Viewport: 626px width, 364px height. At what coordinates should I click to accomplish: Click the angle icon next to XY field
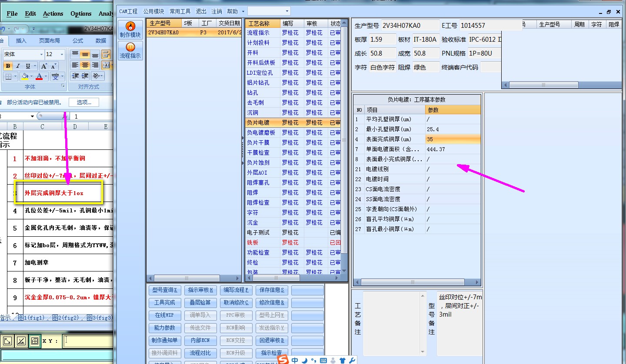(21, 341)
